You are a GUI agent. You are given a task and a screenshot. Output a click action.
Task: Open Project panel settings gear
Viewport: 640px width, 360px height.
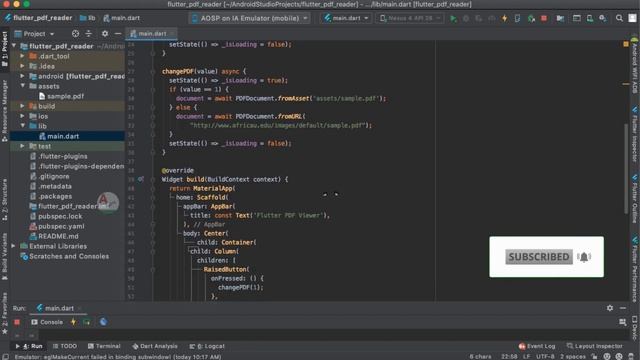click(x=105, y=33)
